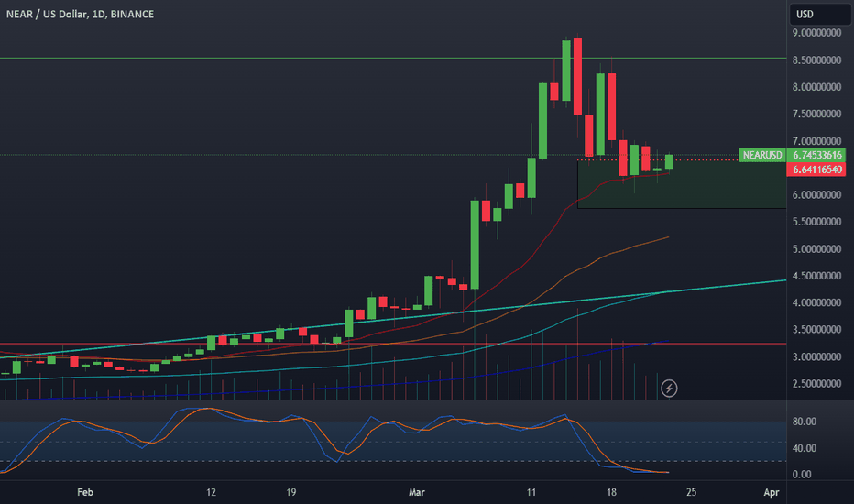Image resolution: width=854 pixels, height=504 pixels.
Task: Click the 8.50000000 price axis label
Action: tap(817, 60)
